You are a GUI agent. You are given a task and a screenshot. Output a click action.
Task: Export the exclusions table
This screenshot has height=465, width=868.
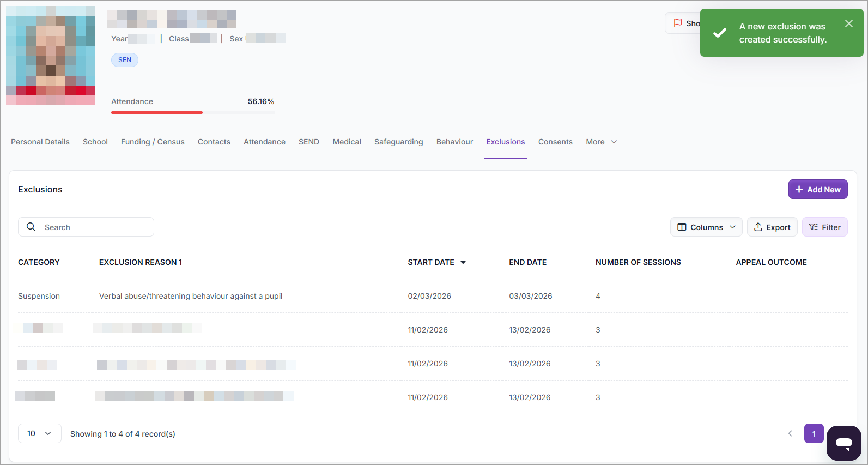tap(772, 227)
